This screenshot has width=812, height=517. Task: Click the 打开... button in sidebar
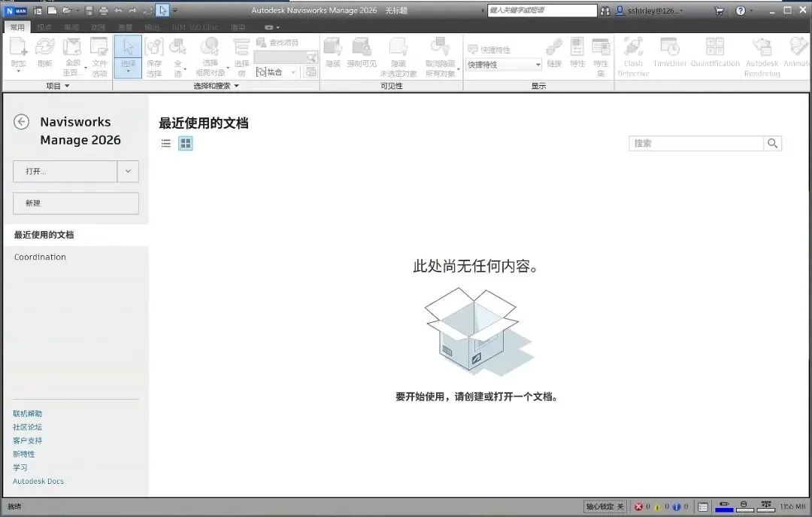tap(65, 171)
